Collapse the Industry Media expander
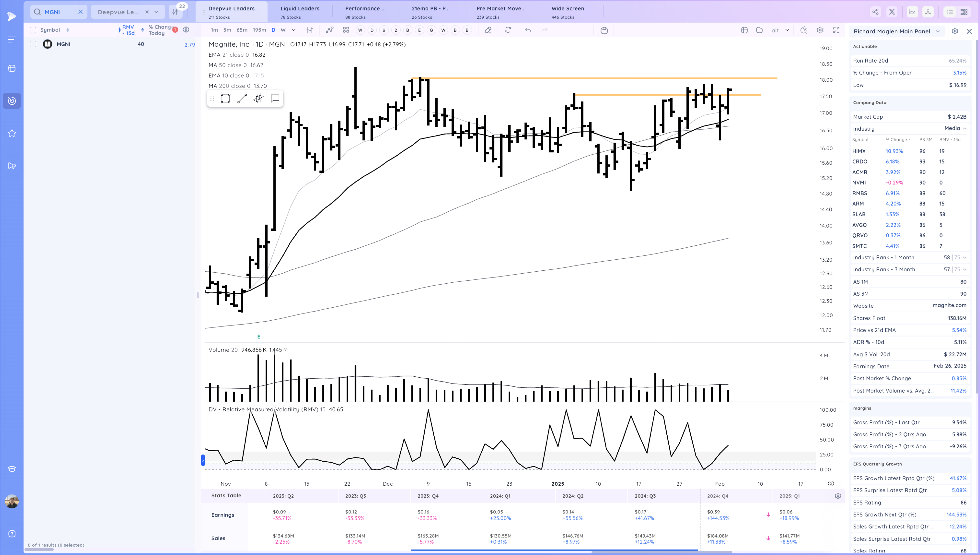 tap(965, 128)
